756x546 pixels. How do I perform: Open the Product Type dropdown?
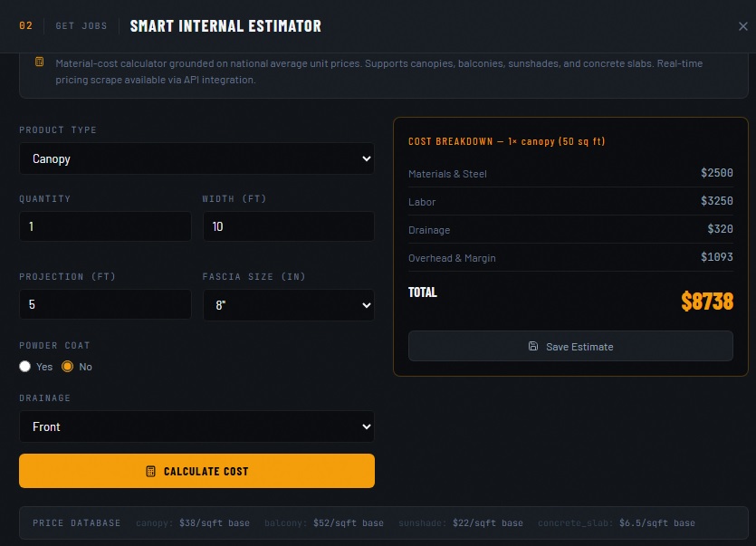click(196, 158)
